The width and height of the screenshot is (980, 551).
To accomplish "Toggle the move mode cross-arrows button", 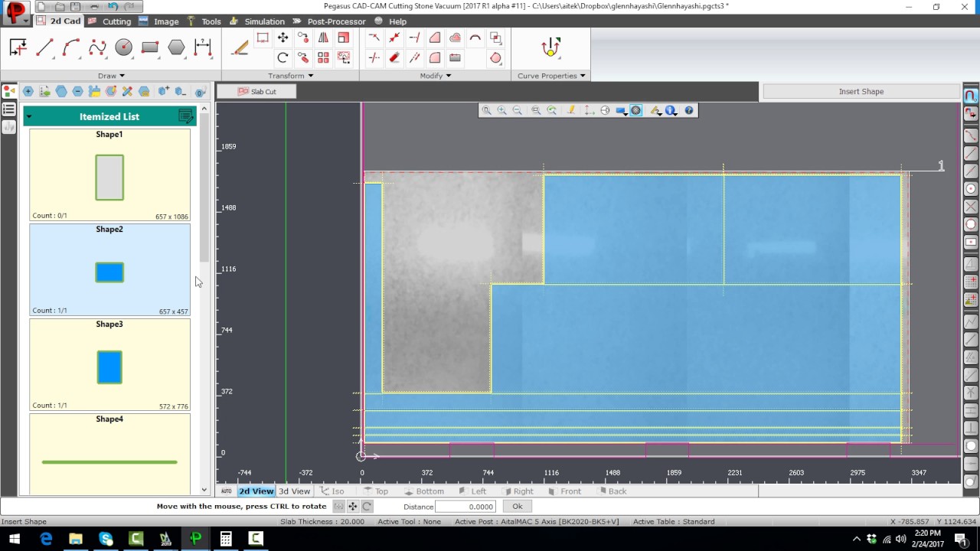I will point(352,507).
